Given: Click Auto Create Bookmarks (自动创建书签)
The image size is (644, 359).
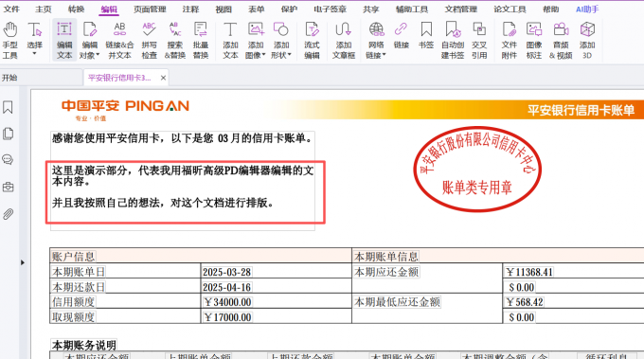Looking at the screenshot, I should 453,40.
